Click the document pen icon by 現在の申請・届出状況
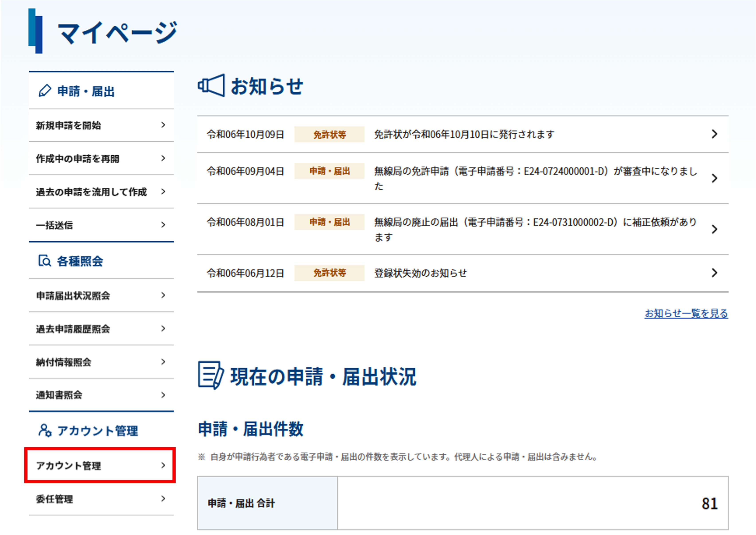 (211, 375)
